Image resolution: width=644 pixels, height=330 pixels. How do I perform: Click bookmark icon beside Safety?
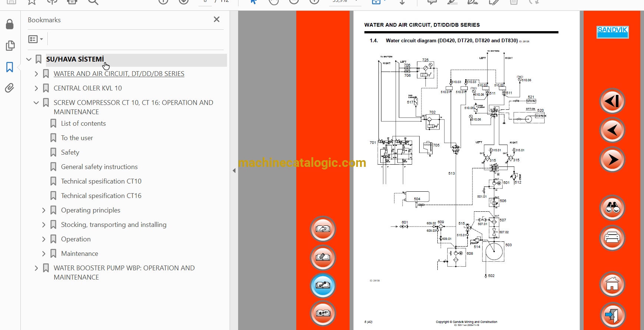(x=53, y=152)
